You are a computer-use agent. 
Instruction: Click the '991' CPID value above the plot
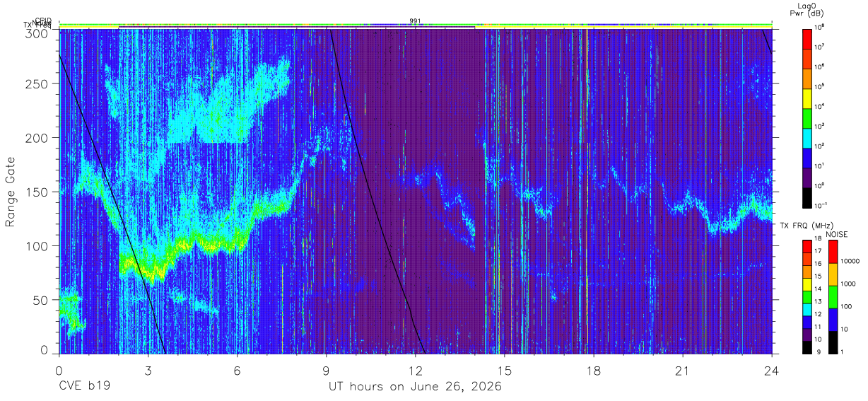(x=415, y=21)
